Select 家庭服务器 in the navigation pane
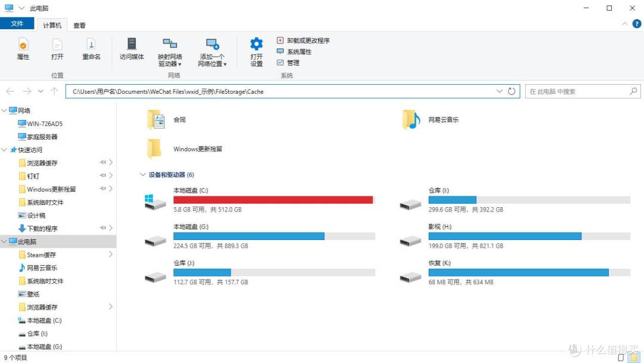The image size is (644, 363). [x=42, y=137]
